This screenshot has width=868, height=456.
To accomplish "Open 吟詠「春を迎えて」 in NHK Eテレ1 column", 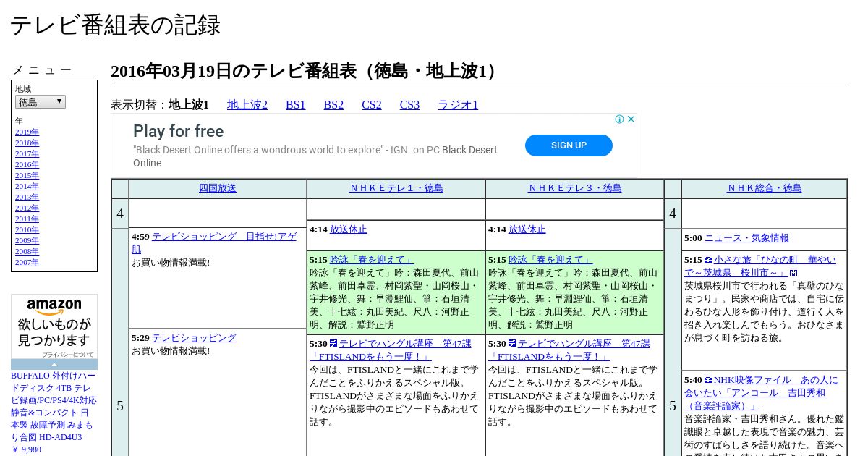I will click(372, 260).
